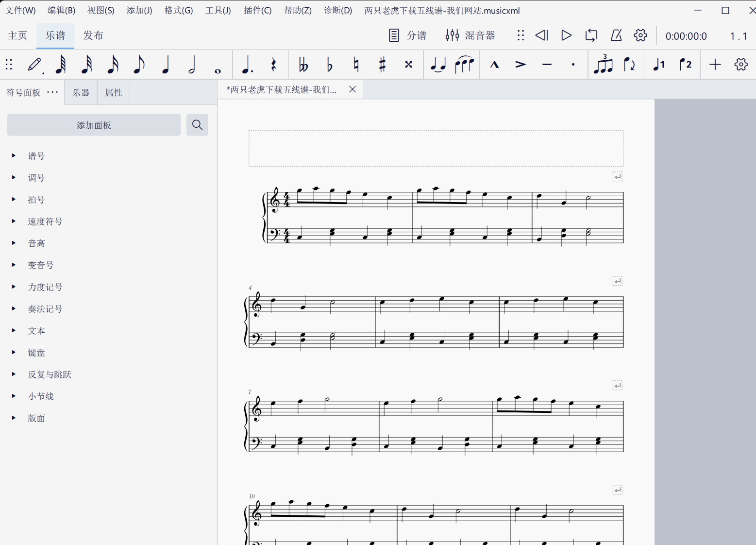Viewport: 756px width, 545px height.
Task: Toggle rest input
Action: [x=273, y=65]
